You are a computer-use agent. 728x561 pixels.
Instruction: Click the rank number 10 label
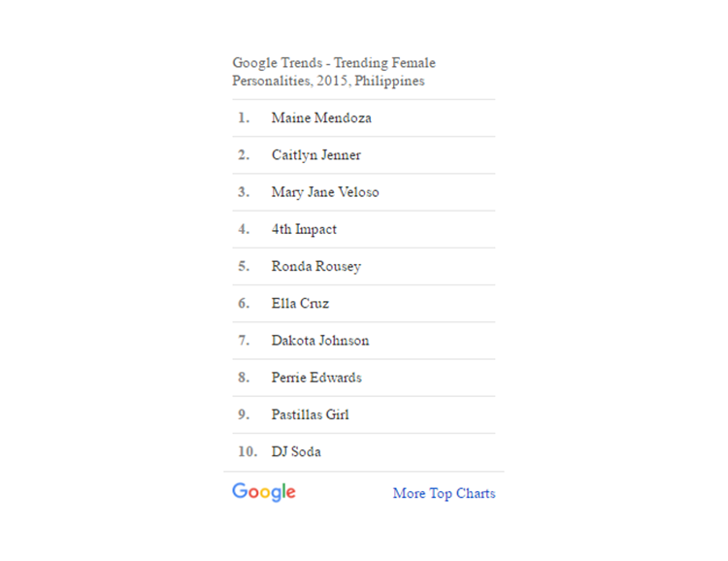(x=247, y=451)
